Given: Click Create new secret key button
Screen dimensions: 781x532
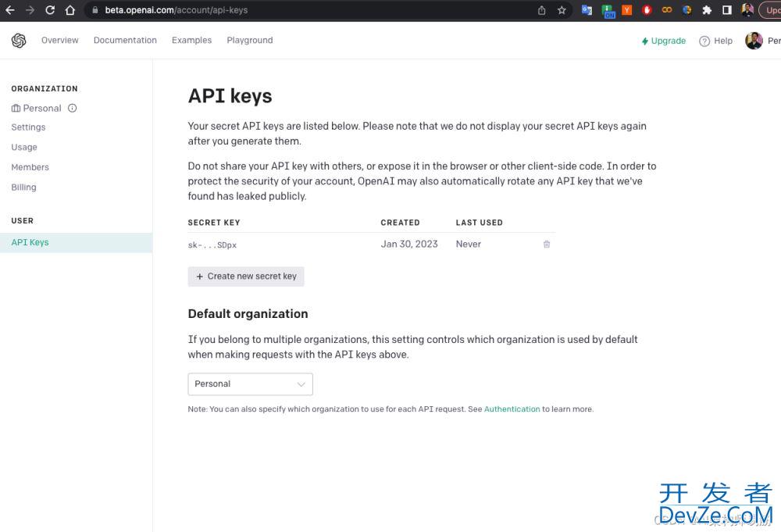Looking at the screenshot, I should pyautogui.click(x=246, y=277).
